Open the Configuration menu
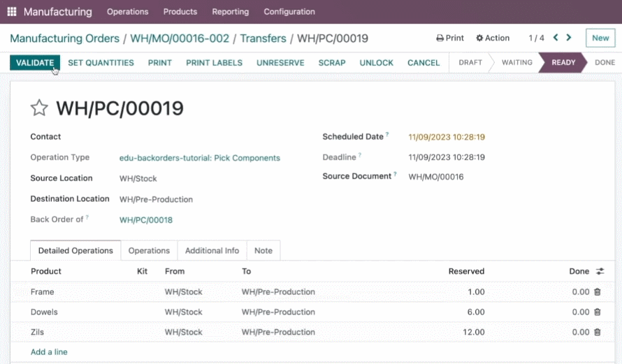The width and height of the screenshot is (622, 364). 289,12
